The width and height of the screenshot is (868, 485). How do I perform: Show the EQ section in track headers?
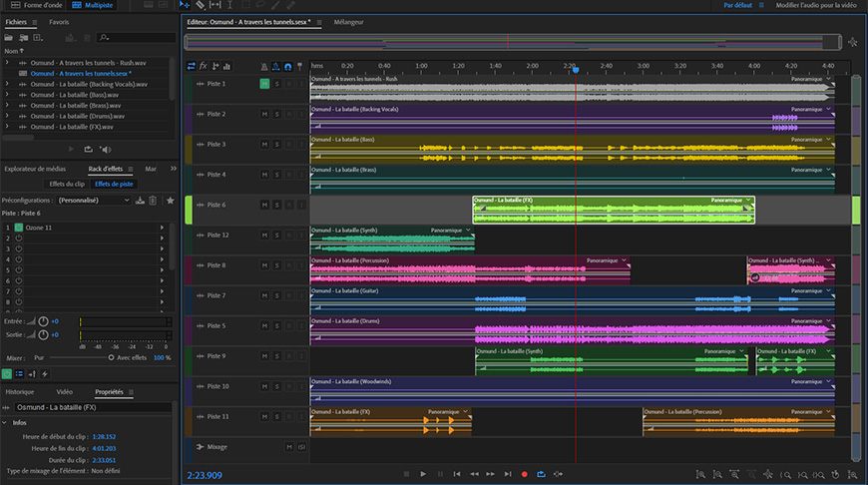(x=226, y=67)
